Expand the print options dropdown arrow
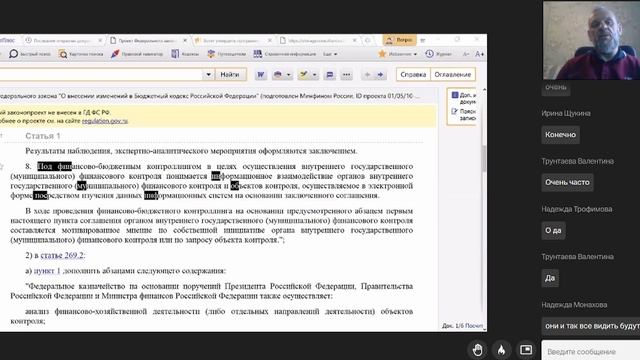 coord(289,75)
